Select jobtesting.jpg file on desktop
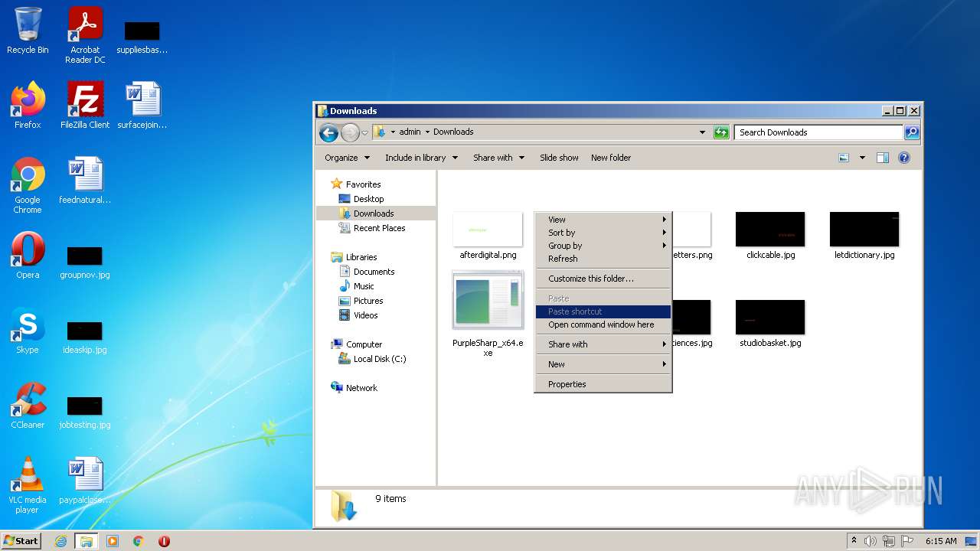980x551 pixels. [85, 412]
